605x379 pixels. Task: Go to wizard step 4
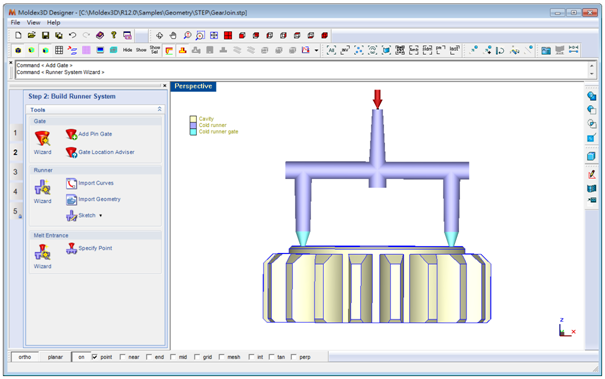click(15, 191)
